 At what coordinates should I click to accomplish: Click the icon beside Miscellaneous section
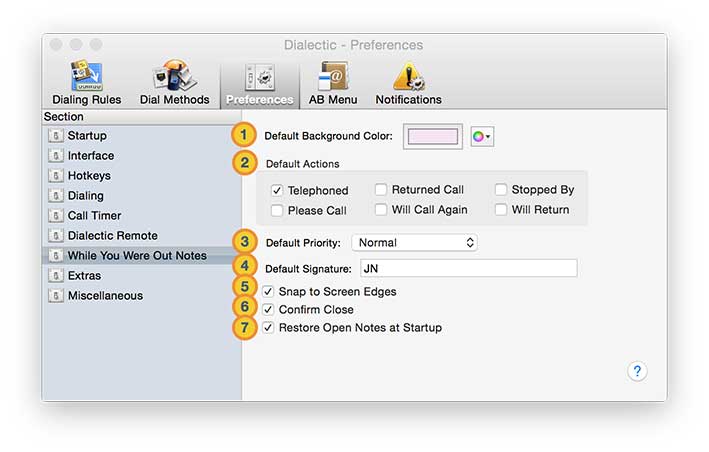(56, 296)
